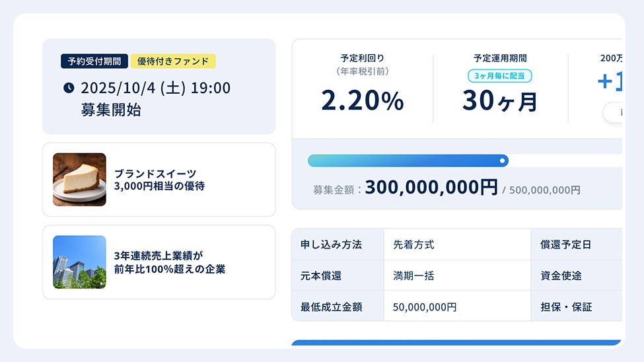Click the white knob on the progress bar
This screenshot has height=362, width=644.
point(503,161)
